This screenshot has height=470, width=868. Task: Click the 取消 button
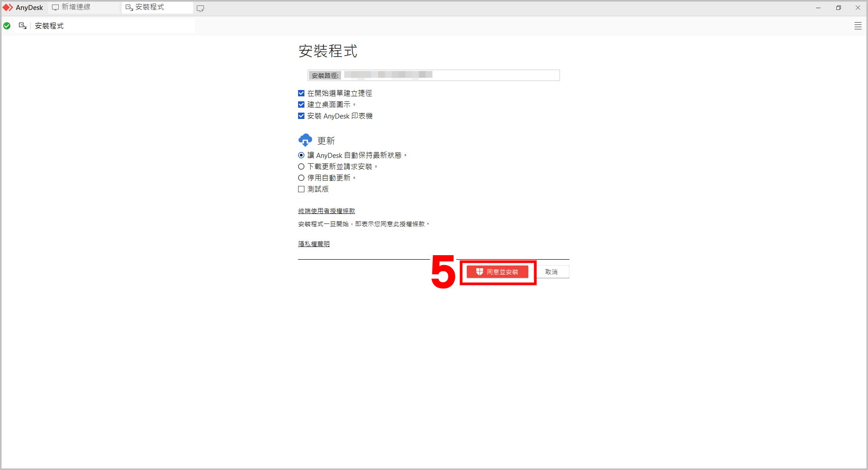(x=551, y=272)
